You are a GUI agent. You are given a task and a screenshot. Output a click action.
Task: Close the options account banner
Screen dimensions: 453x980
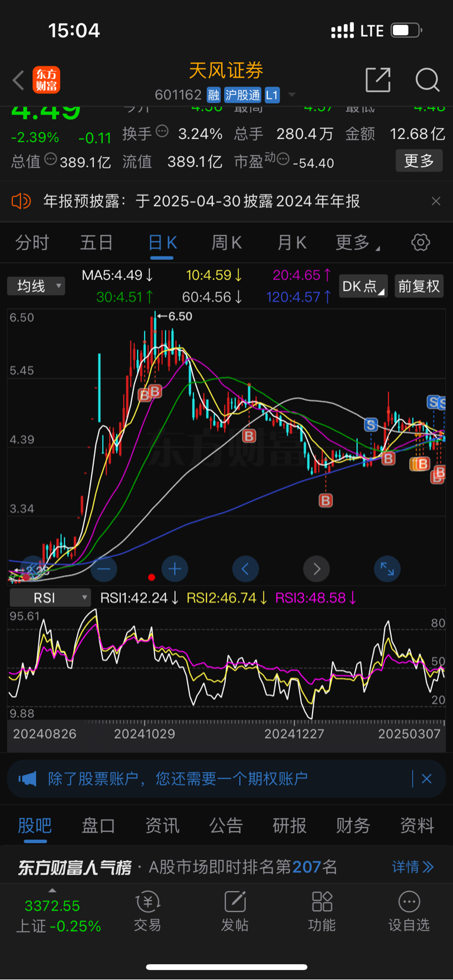(427, 779)
